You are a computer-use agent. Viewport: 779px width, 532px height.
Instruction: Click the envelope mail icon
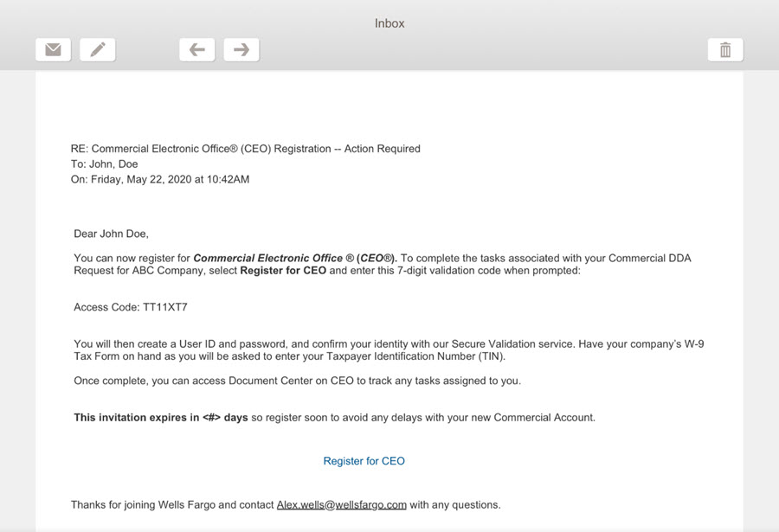[53, 49]
